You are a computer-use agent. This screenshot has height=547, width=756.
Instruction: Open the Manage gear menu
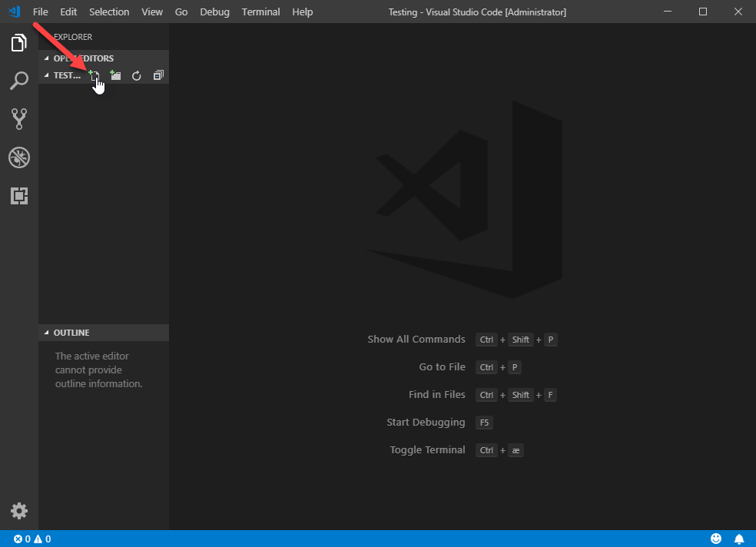18,510
